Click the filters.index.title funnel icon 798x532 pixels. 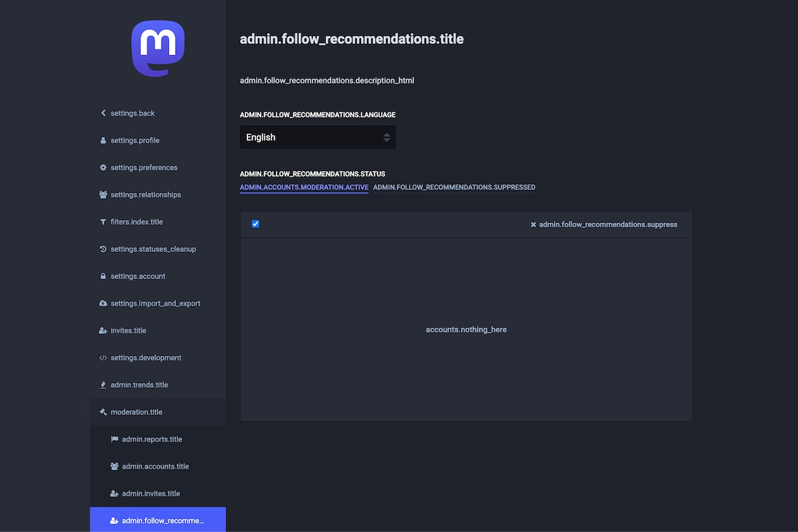click(103, 222)
